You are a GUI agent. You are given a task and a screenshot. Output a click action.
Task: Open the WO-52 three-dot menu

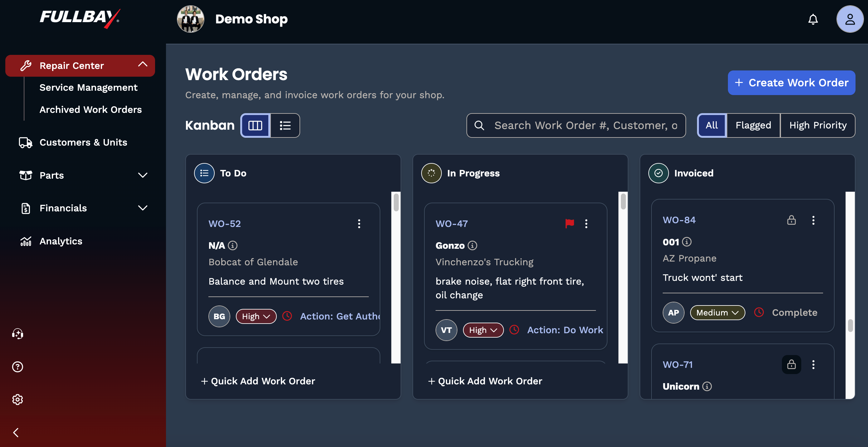pyautogui.click(x=359, y=224)
